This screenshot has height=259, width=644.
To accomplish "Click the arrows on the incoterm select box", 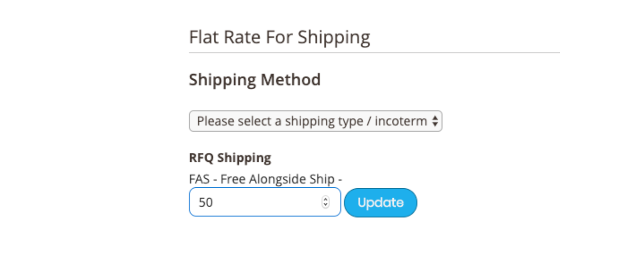I will 434,121.
